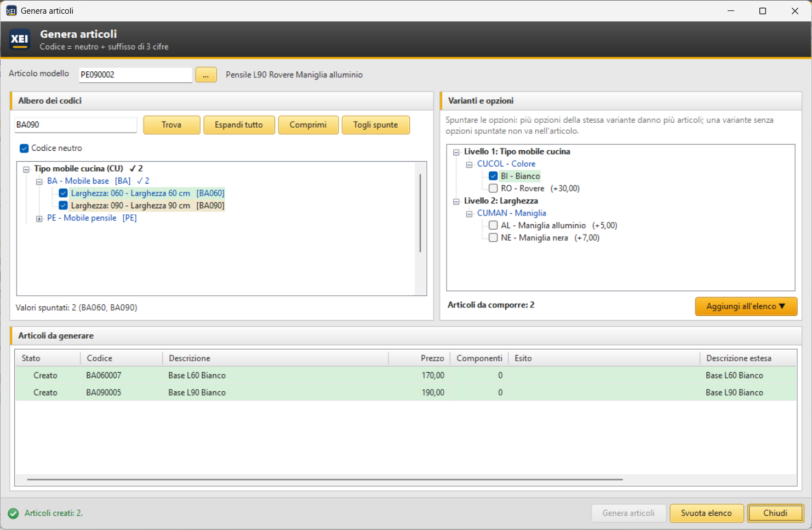Screen dimensions: 812x530
Task: Sort by the Prezzo column header
Action: [419, 358]
